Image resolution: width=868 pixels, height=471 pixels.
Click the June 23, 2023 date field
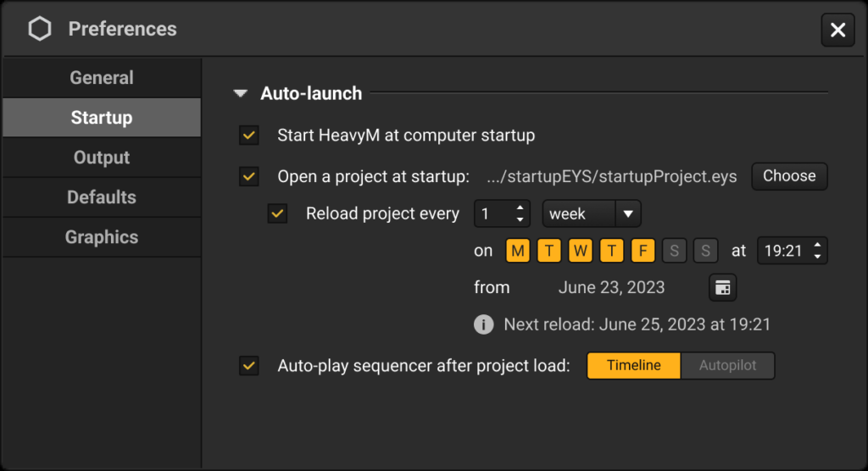(611, 288)
